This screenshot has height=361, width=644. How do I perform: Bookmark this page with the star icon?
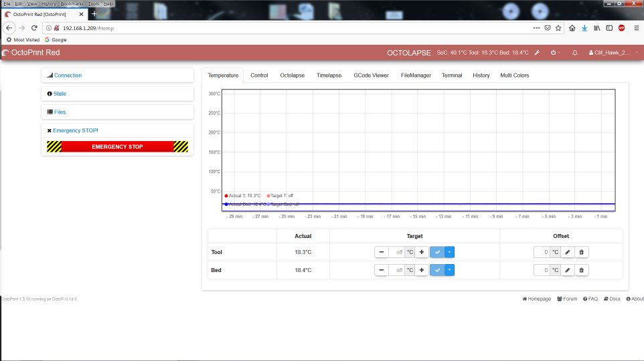(558, 28)
